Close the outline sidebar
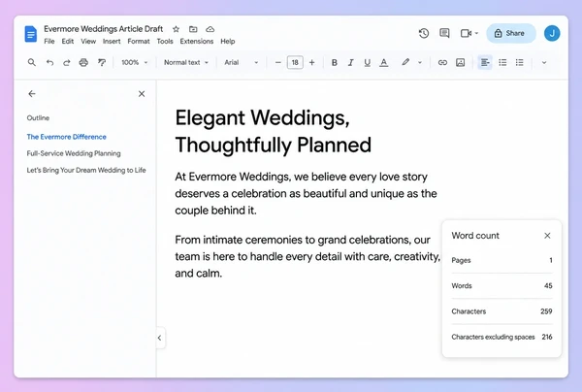The width and height of the screenshot is (582, 392). pyautogui.click(x=142, y=94)
